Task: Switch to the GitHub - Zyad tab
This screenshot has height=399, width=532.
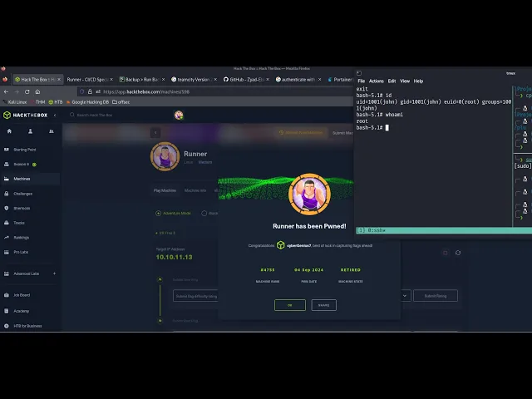Action: [244, 80]
